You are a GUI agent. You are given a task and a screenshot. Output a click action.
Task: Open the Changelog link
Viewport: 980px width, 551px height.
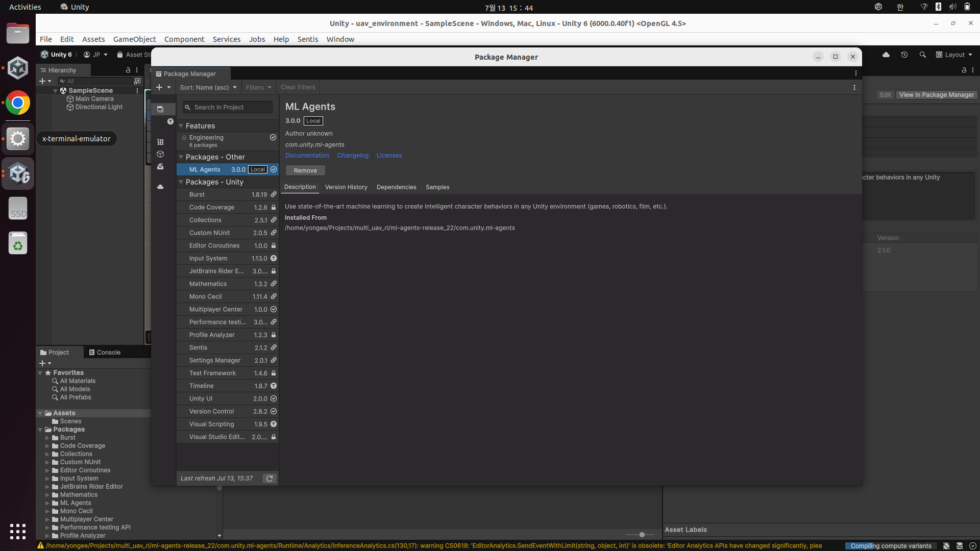click(x=352, y=156)
